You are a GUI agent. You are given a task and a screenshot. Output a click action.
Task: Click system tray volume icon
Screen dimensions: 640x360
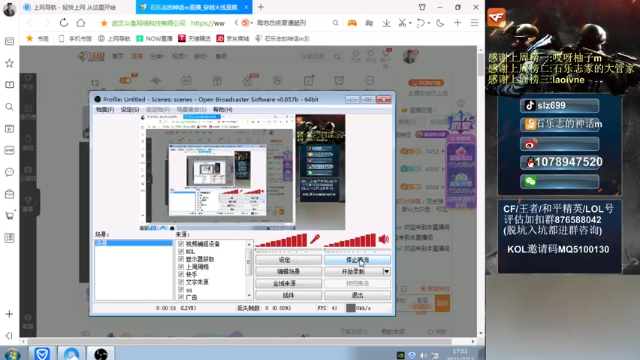424,356
